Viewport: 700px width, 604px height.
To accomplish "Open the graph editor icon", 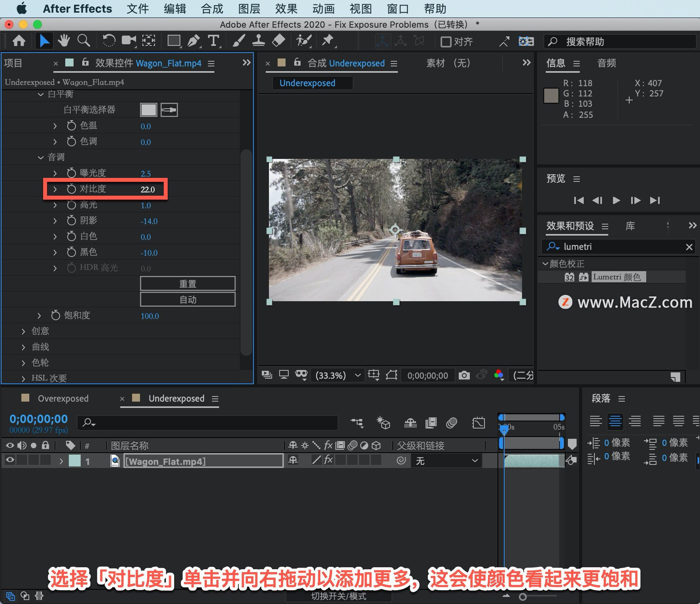I will pos(479,423).
